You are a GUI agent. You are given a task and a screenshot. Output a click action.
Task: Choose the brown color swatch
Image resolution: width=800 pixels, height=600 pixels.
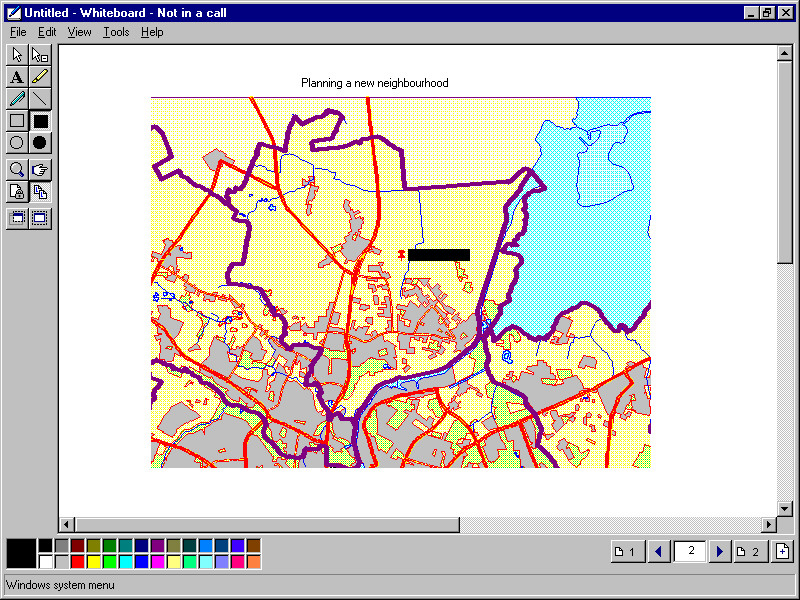point(254,545)
